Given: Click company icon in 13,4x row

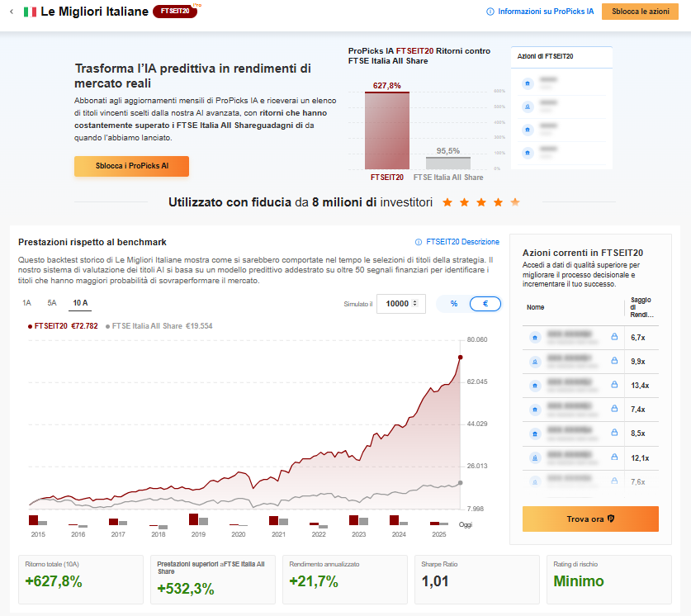Looking at the screenshot, I should [x=535, y=386].
